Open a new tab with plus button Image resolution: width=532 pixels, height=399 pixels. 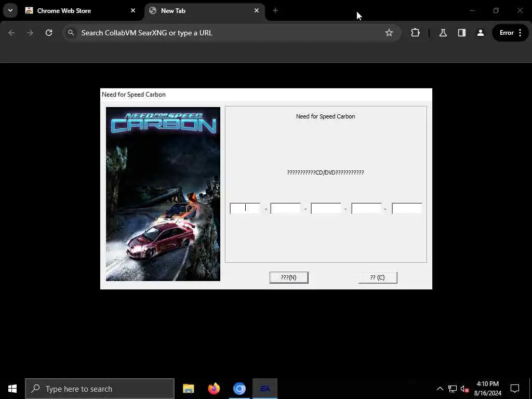(x=275, y=10)
